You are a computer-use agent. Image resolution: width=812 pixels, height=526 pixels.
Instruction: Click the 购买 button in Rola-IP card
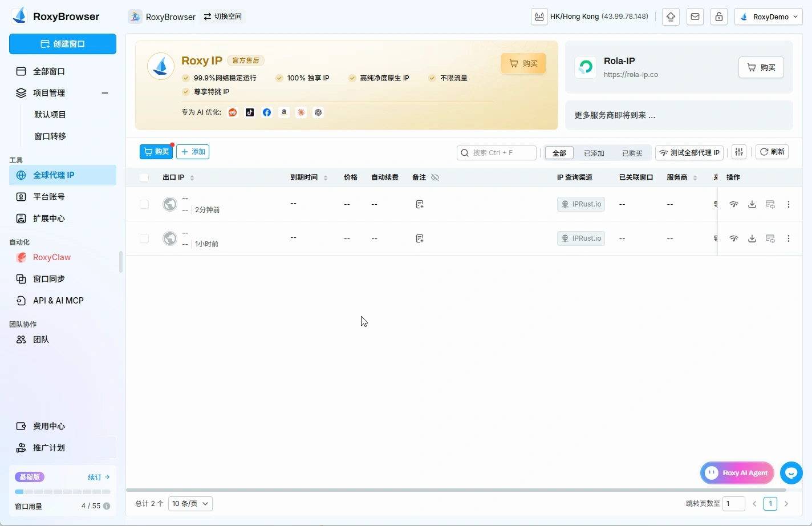pos(761,67)
